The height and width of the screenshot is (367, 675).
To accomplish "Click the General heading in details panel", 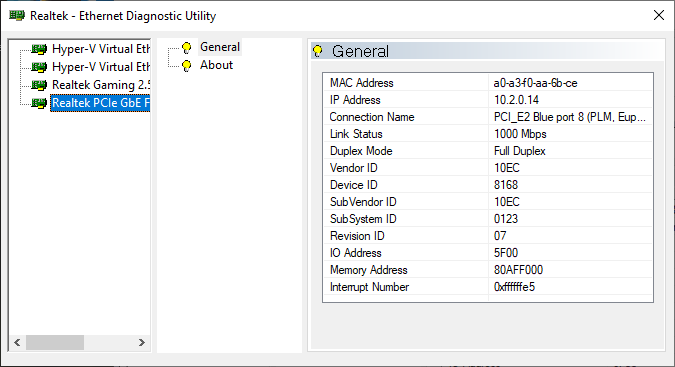I will pos(360,51).
